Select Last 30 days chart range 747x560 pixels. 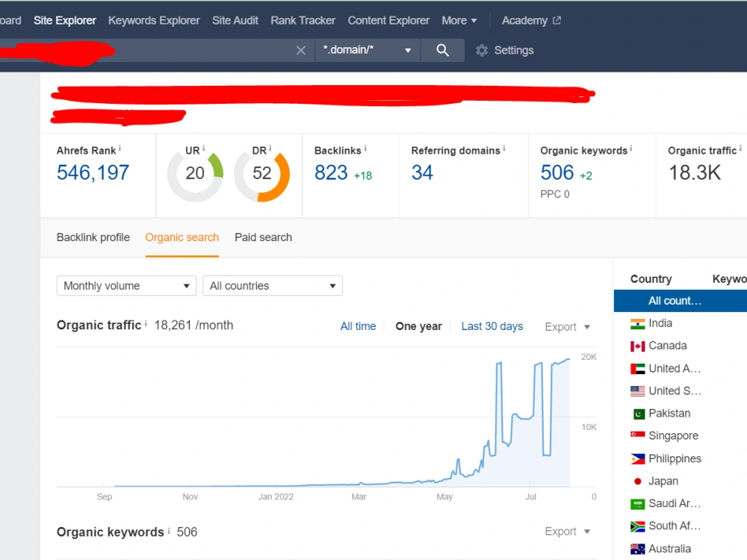[492, 326]
